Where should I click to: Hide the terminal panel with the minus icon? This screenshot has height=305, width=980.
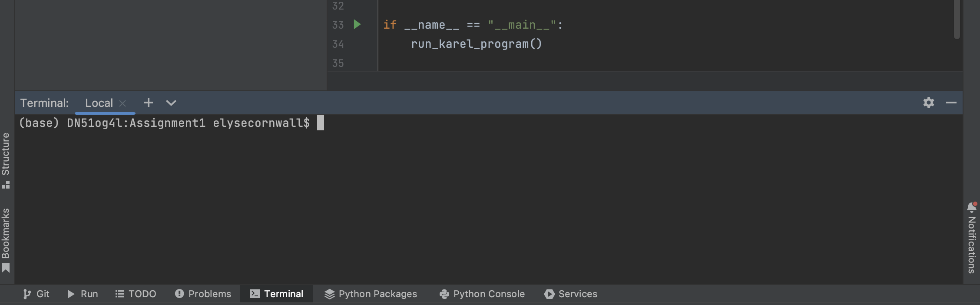pos(951,103)
